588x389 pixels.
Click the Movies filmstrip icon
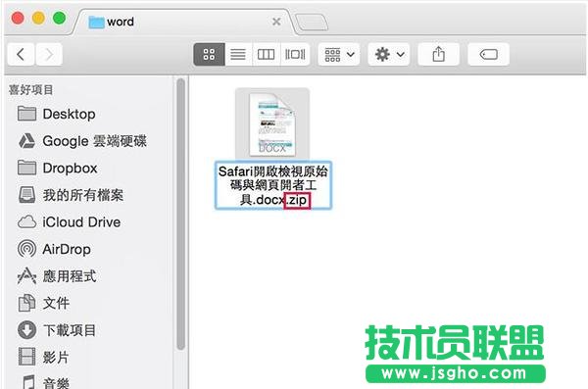(26, 357)
